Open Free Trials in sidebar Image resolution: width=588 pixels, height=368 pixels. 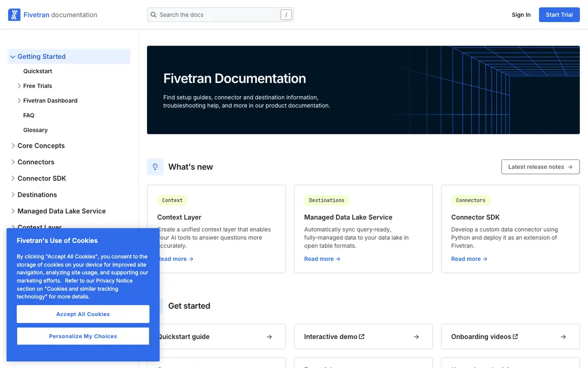(38, 86)
